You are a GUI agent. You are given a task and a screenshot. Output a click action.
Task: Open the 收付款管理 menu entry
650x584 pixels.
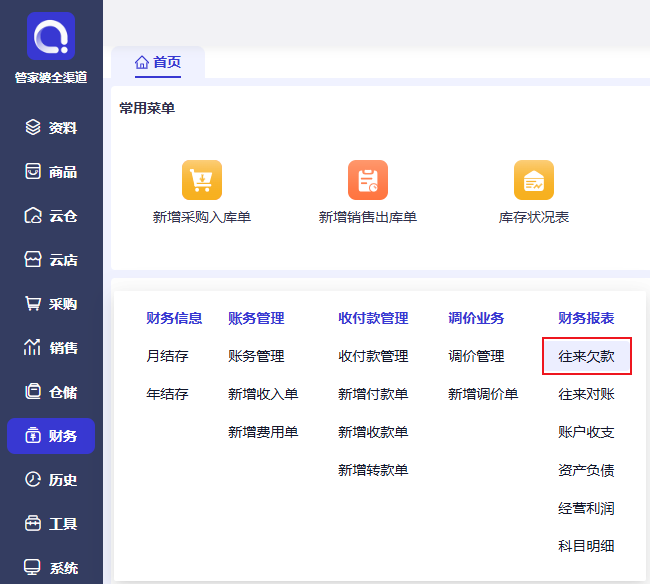pyautogui.click(x=373, y=356)
